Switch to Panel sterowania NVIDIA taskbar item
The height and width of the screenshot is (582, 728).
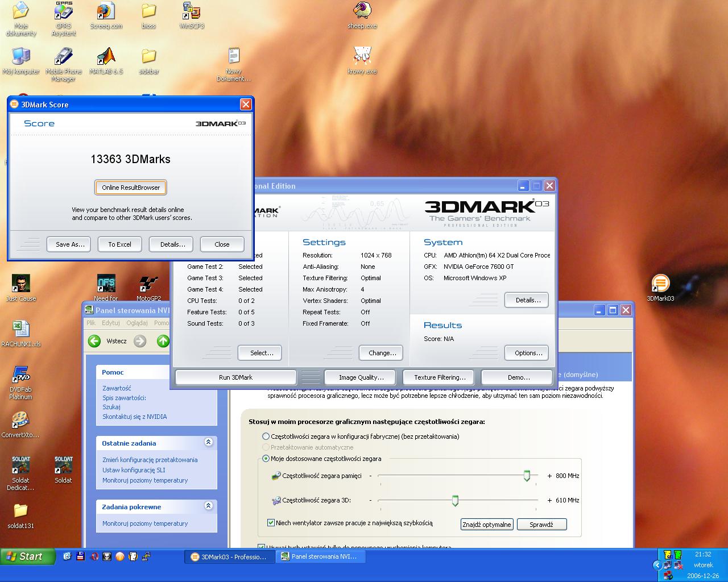[x=320, y=557]
